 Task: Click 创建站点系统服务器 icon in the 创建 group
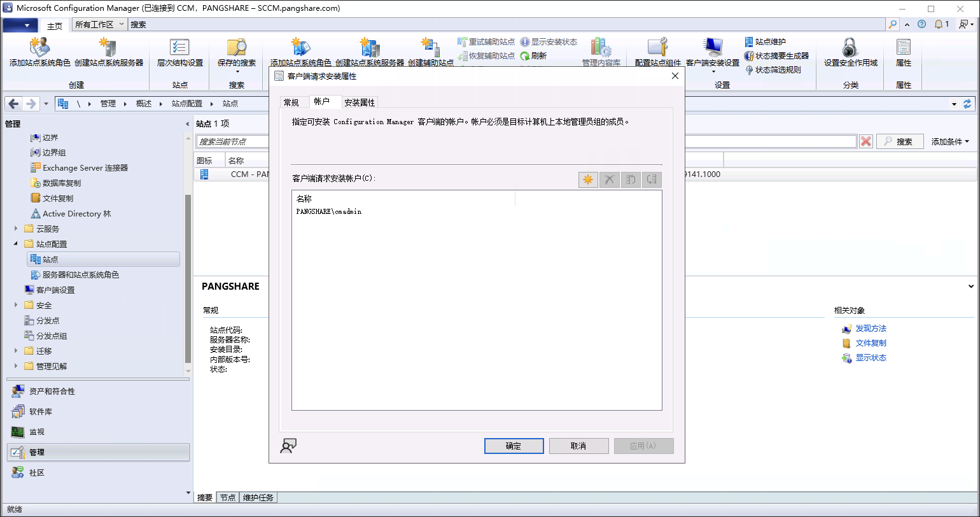coord(109,47)
